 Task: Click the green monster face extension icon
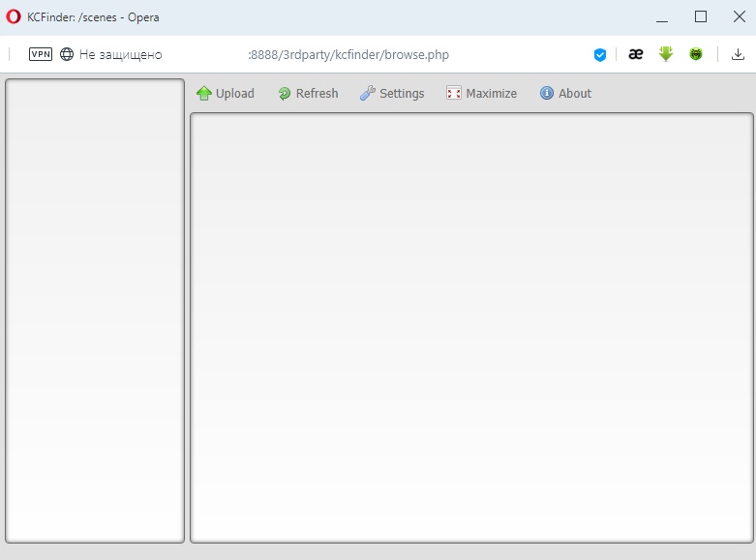695,54
